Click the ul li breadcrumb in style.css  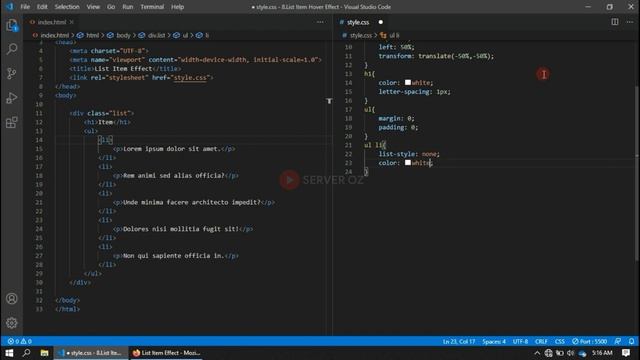390,36
